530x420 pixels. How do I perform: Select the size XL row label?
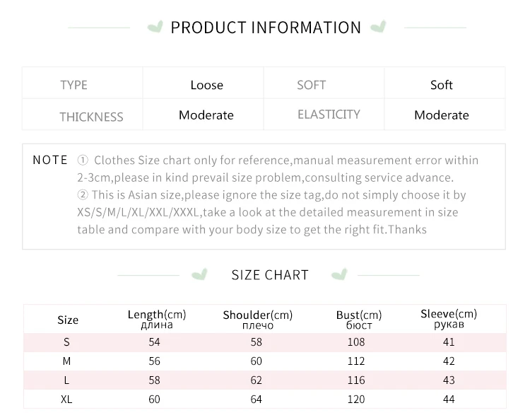[67, 399]
